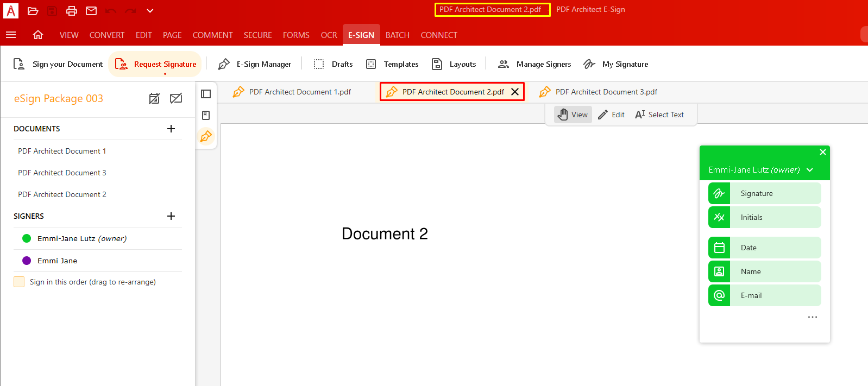868x386 pixels.
Task: Open the BATCH ribbon tab
Action: pos(398,35)
